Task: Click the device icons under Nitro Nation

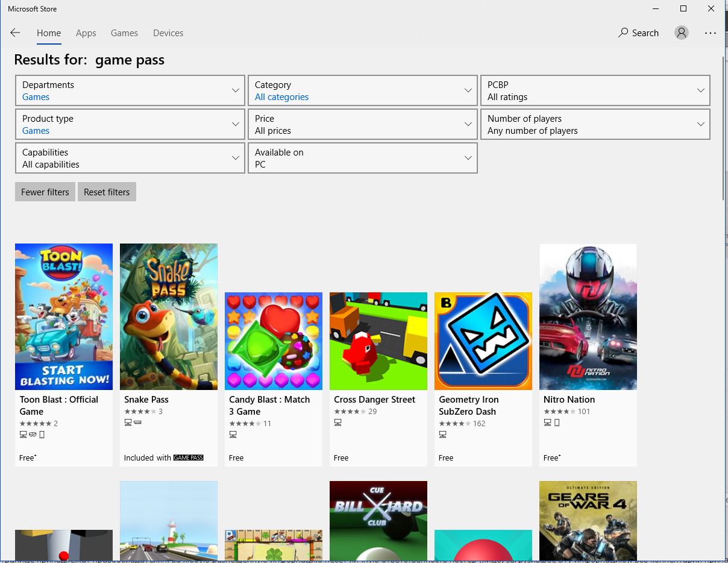Action: 552,423
